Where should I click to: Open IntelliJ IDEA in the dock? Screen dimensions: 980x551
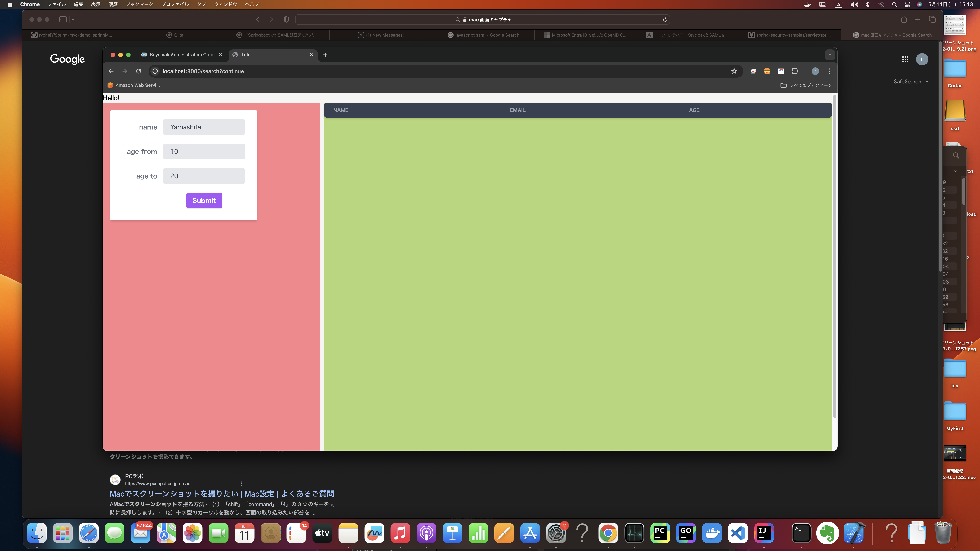coord(764,533)
